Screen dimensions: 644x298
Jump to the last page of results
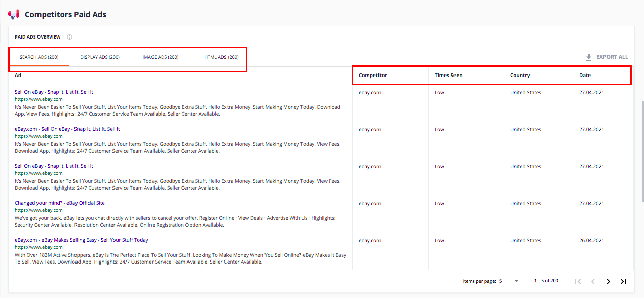[624, 281]
